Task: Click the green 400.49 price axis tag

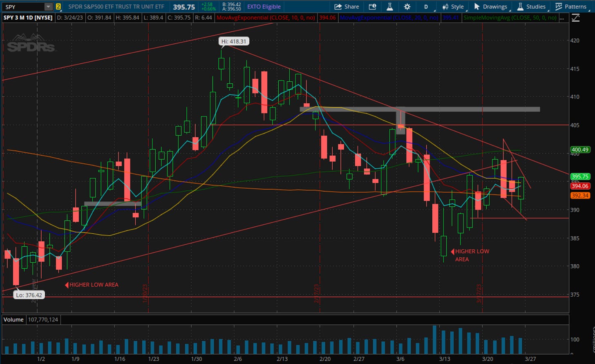Action: pyautogui.click(x=580, y=150)
